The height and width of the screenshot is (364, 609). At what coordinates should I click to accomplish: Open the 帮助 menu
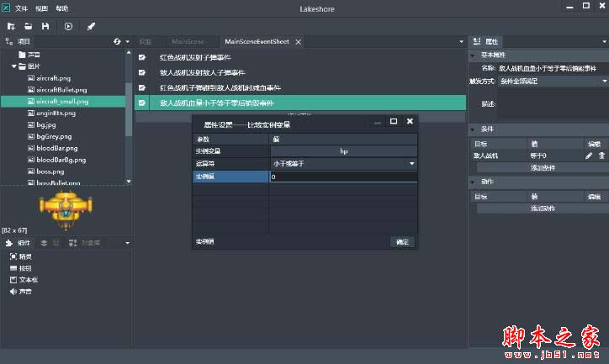click(x=62, y=8)
